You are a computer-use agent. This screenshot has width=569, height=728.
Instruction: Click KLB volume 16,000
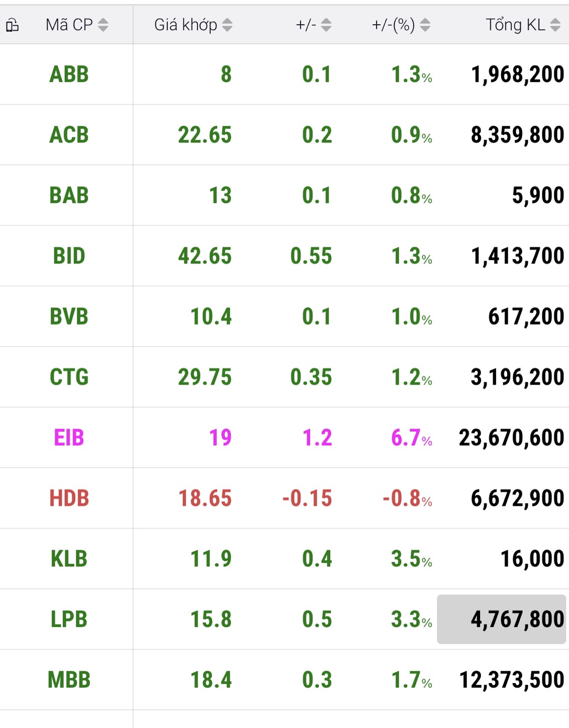[532, 559]
